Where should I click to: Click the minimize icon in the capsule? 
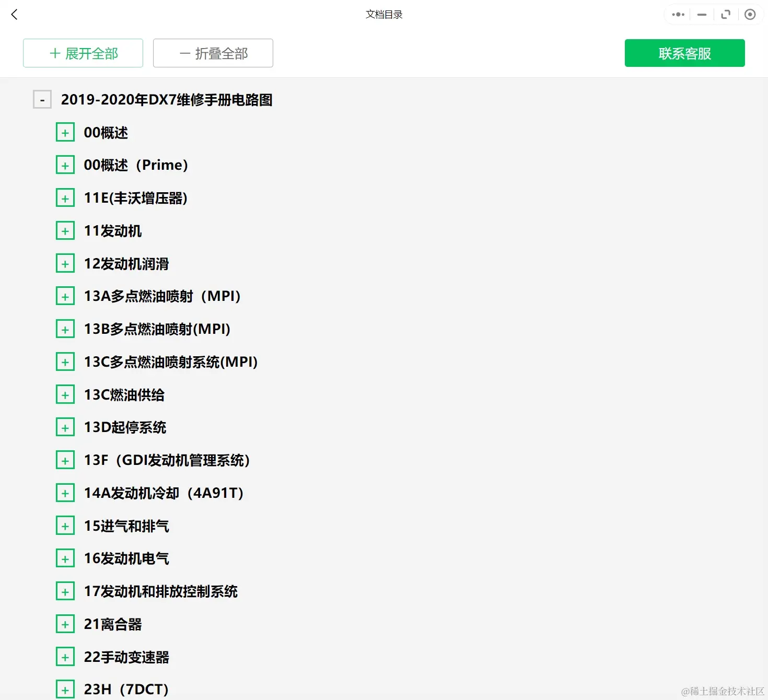click(701, 14)
